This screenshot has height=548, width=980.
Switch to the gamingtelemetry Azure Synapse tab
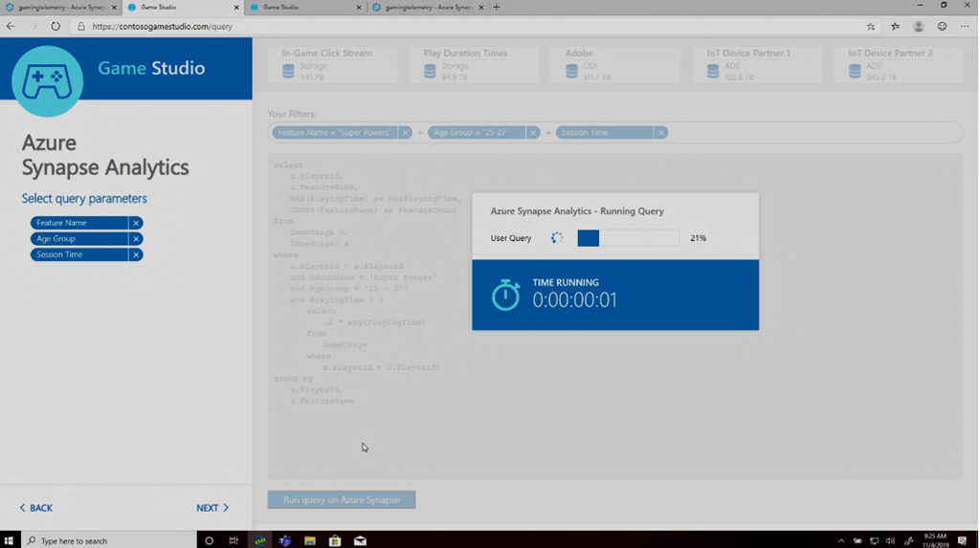59,8
